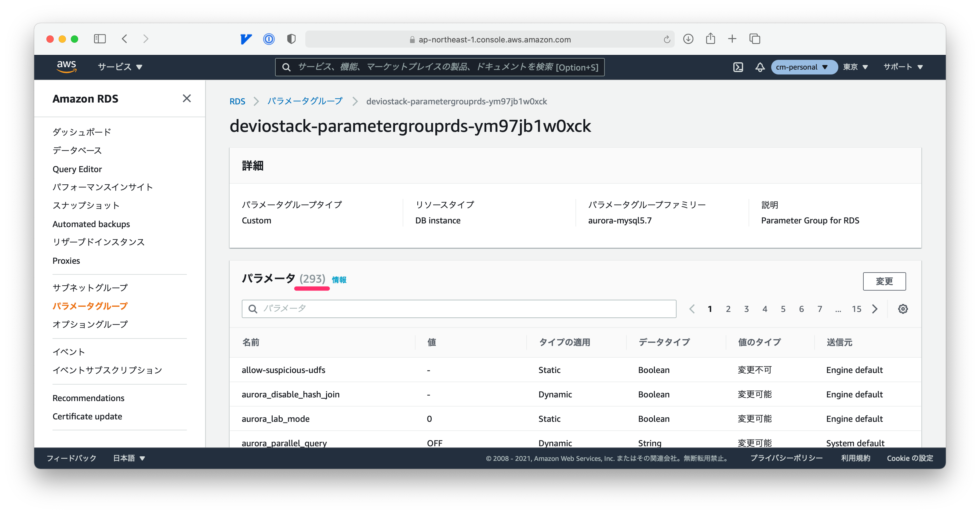Click the search magnifier in the parameter filter
The width and height of the screenshot is (980, 514).
coord(252,309)
